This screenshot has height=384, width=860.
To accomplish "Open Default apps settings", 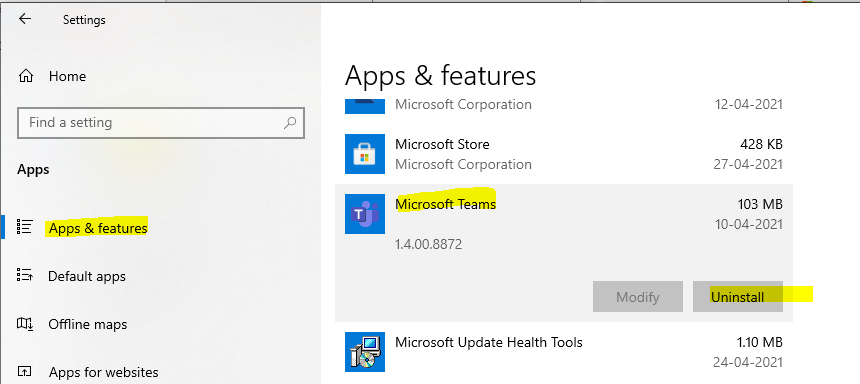I will pyautogui.click(x=87, y=276).
